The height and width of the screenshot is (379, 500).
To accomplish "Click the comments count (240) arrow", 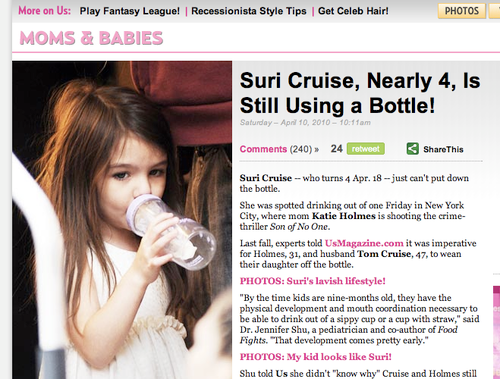I will 304,149.
